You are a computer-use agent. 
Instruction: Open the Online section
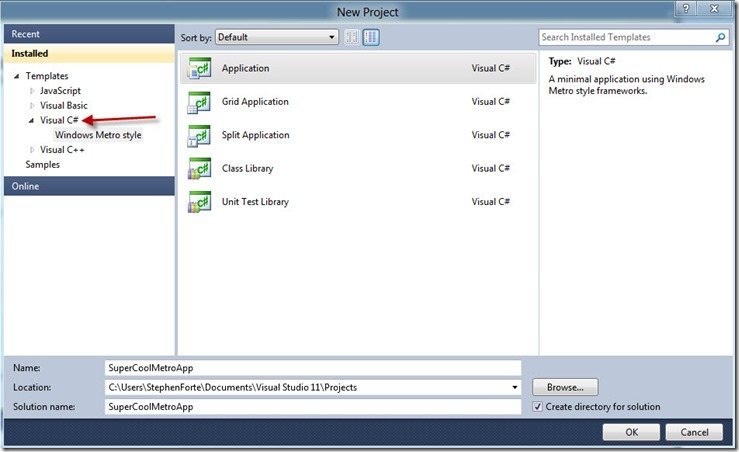coord(89,186)
